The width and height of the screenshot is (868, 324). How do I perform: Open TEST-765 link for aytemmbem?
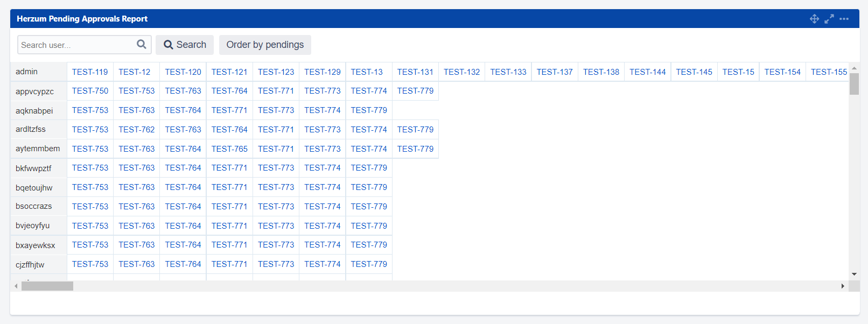pyautogui.click(x=229, y=149)
